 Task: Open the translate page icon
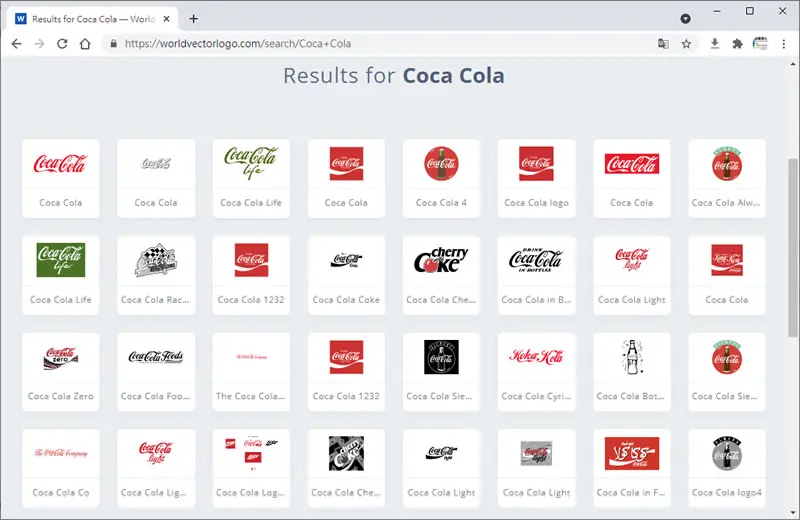click(663, 44)
